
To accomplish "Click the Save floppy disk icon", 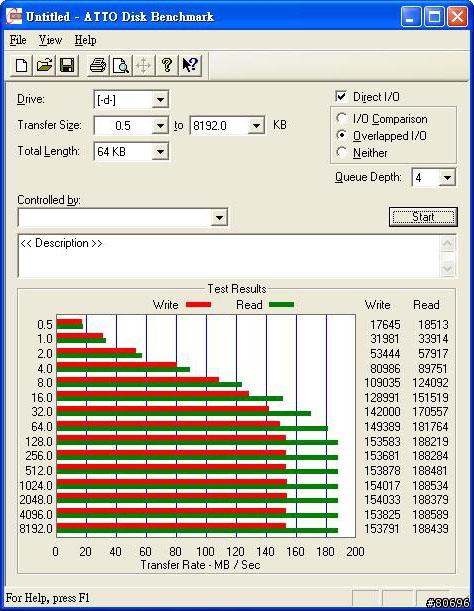I will pos(67,65).
